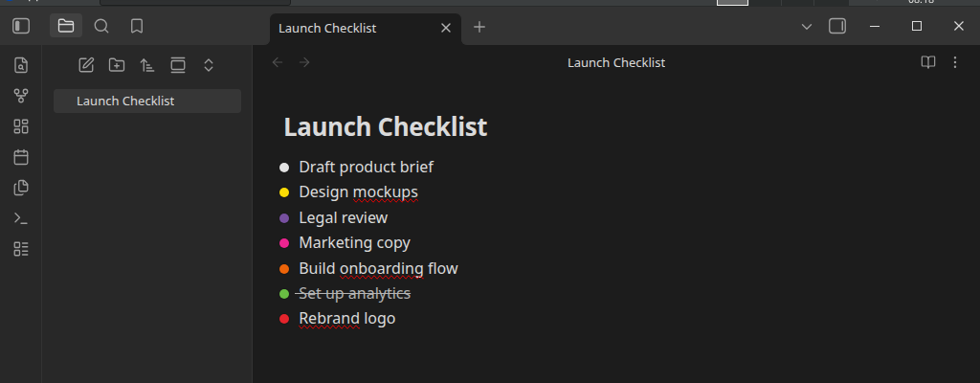
Task: Open quick switcher from the ribbon
Action: 21,65
